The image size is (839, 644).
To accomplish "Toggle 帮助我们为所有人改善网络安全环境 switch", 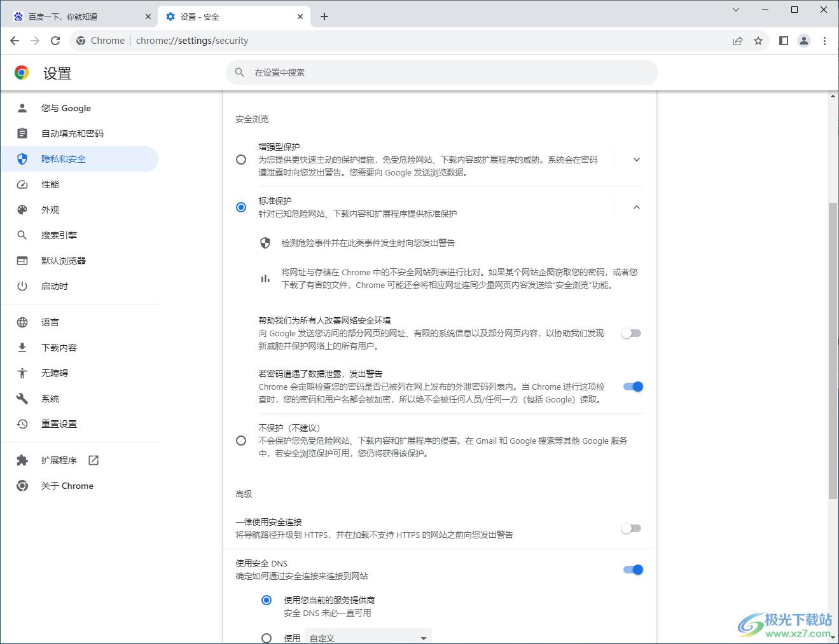I will (x=632, y=333).
